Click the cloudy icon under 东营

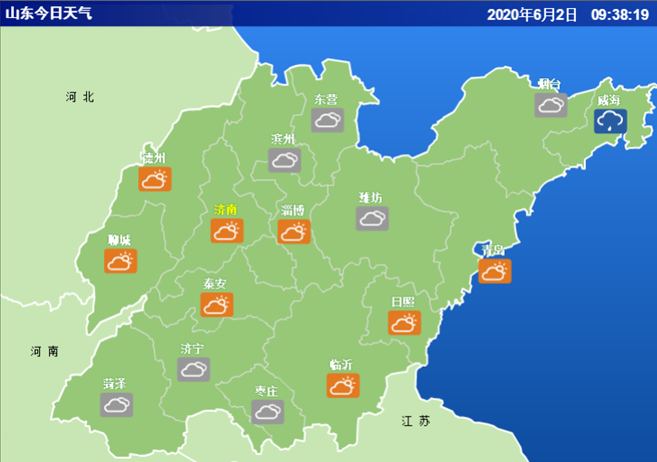point(328,120)
